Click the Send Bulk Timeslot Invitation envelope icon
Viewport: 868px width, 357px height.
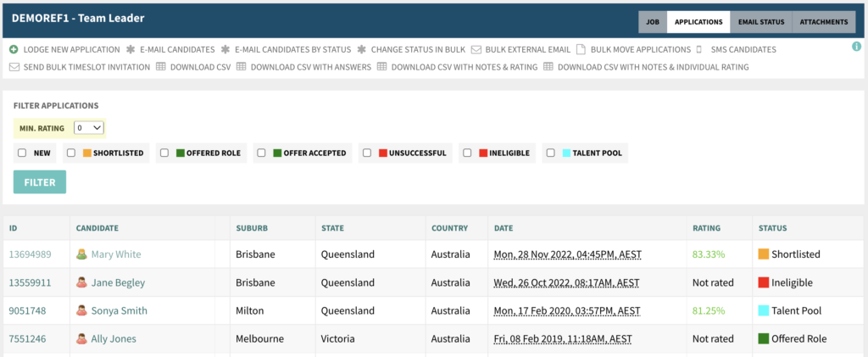(x=14, y=66)
